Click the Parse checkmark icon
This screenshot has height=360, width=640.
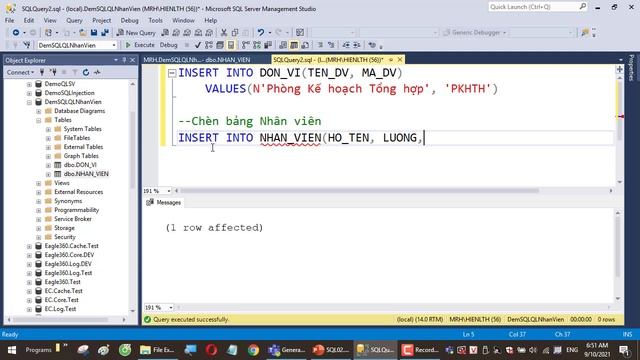(198, 45)
